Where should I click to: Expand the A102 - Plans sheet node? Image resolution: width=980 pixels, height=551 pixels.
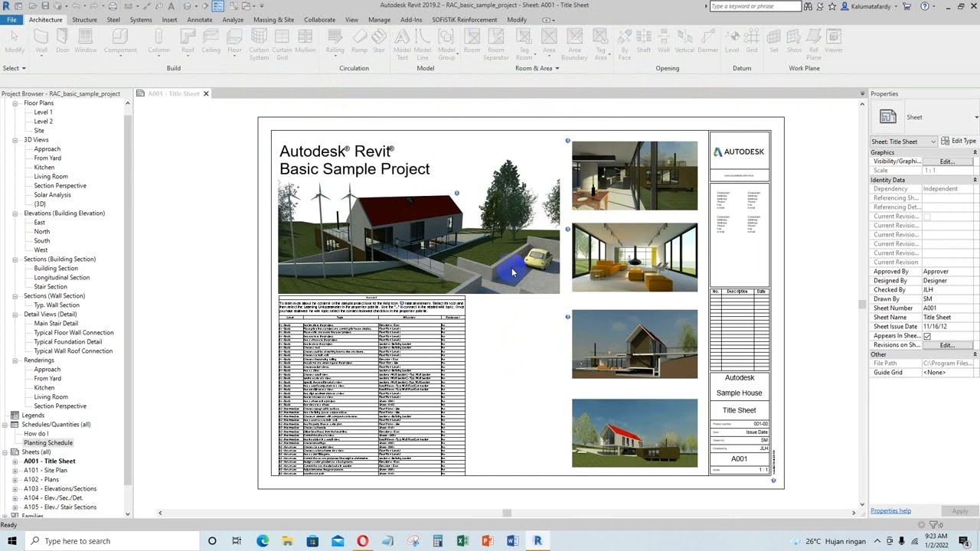pos(15,480)
